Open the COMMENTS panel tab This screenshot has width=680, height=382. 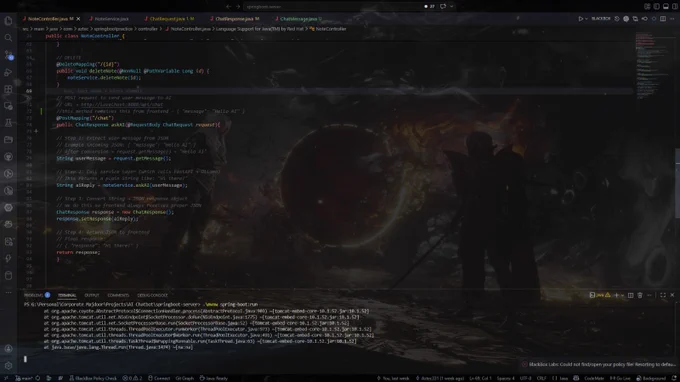point(118,295)
